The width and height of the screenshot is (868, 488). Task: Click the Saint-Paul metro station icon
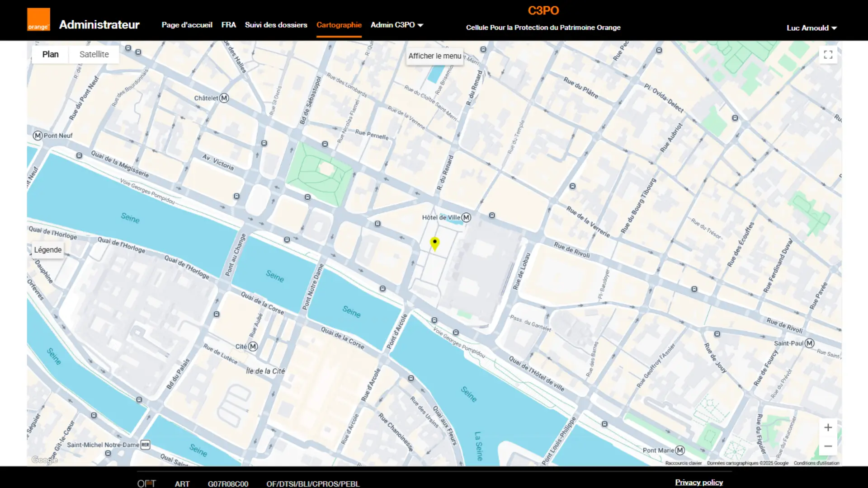click(x=809, y=343)
